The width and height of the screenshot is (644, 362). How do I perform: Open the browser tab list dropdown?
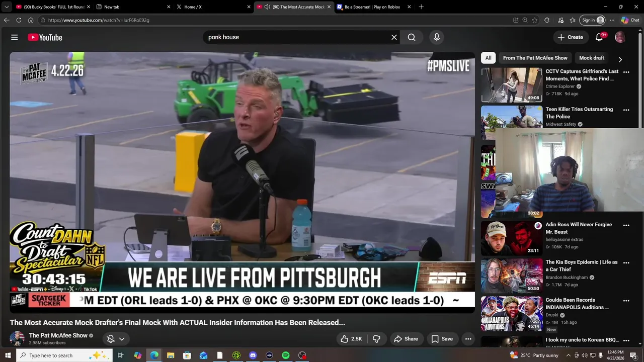click(7, 7)
